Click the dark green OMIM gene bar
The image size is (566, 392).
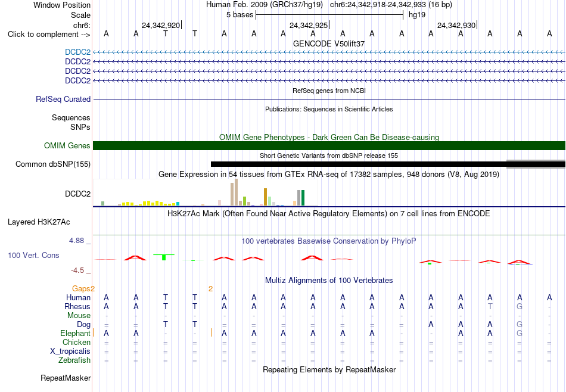(329, 145)
